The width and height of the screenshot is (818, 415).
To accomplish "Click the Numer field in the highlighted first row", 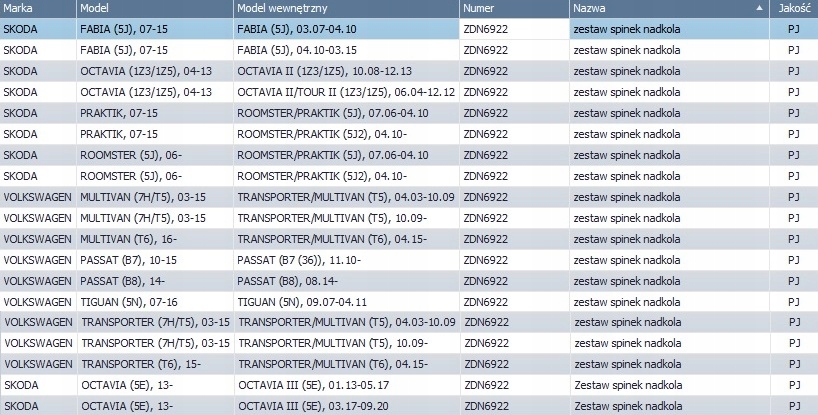I will point(513,29).
